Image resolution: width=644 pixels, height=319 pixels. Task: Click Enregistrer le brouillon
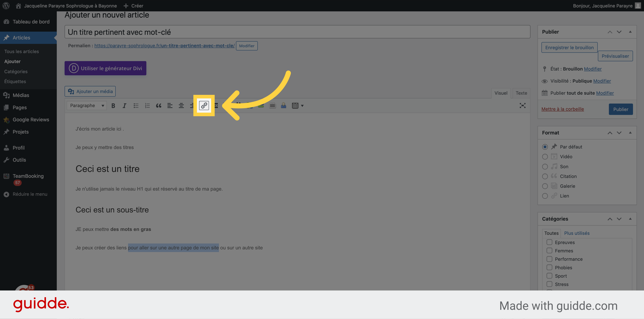click(569, 48)
